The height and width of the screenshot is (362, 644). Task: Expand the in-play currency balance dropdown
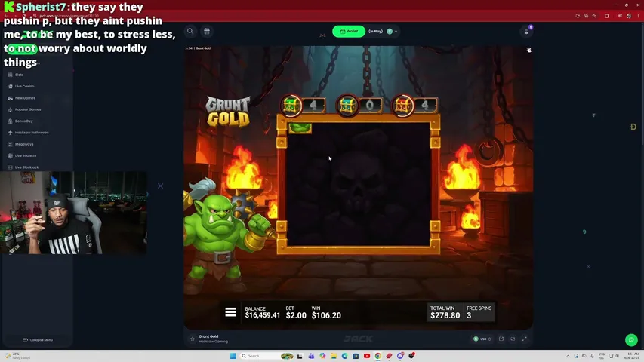(x=396, y=31)
